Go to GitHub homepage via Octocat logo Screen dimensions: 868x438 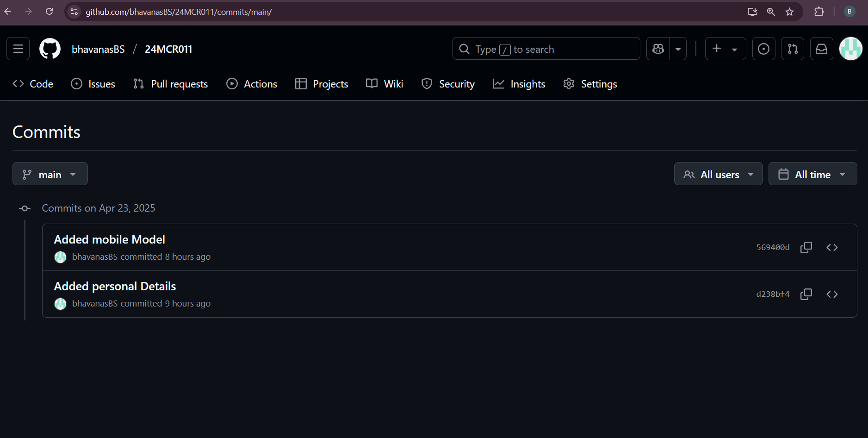tap(50, 49)
